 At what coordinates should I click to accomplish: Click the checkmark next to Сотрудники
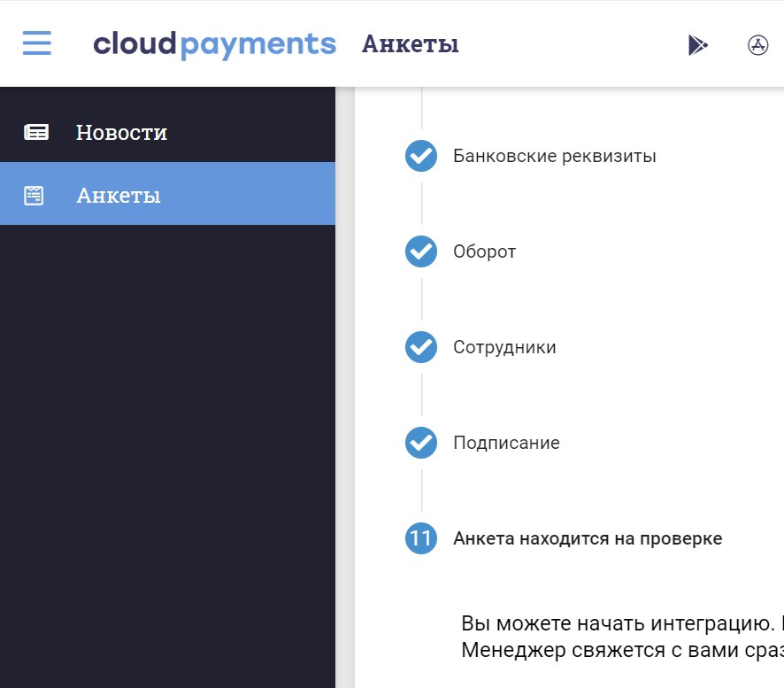click(x=421, y=347)
